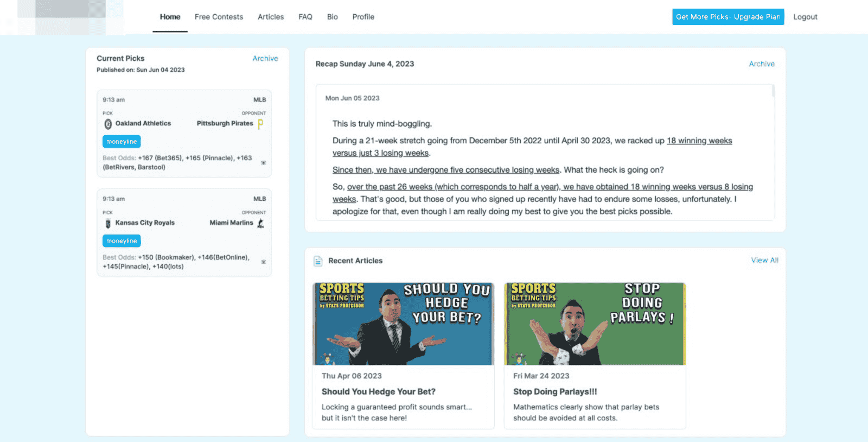Toggle eye icon on Kansas City Royals pick
Screen dimensions: 868x442
(x=264, y=262)
